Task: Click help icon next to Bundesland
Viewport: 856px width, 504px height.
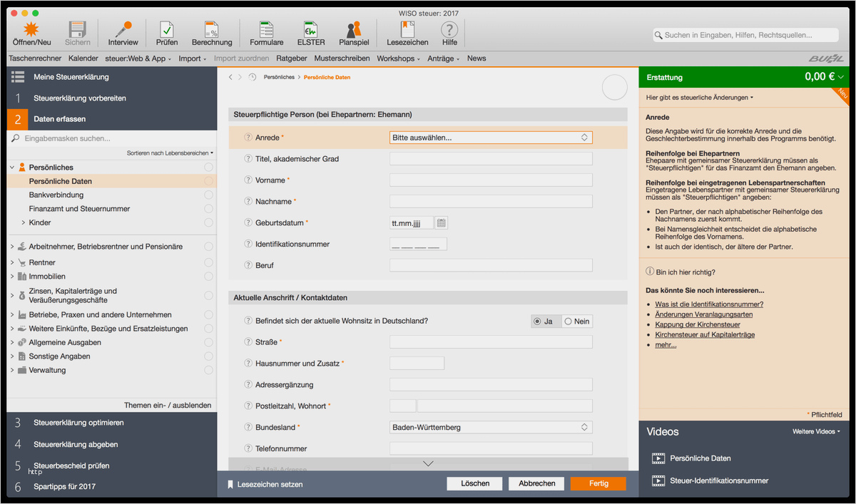Action: [248, 427]
